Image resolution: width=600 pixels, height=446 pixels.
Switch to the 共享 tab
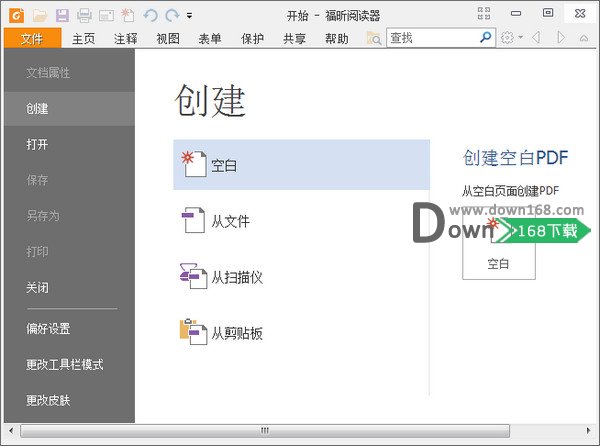[295, 39]
